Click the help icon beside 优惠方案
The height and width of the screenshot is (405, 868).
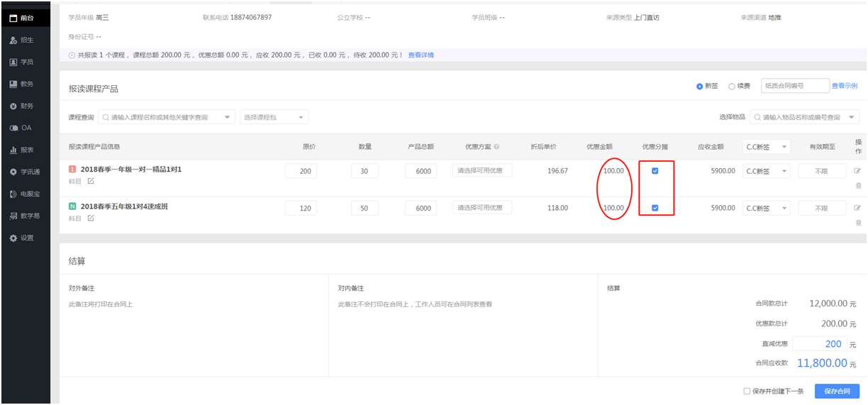tap(496, 147)
